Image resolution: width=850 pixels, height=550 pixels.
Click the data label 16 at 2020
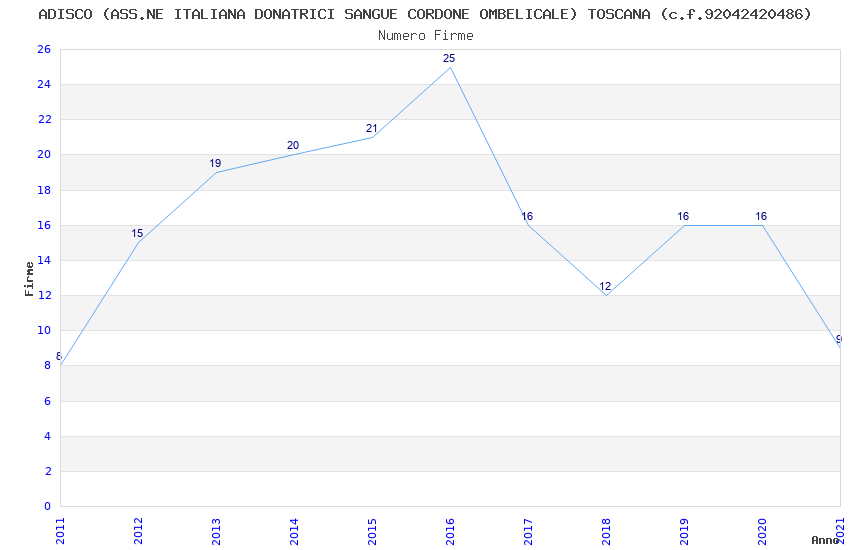tap(761, 216)
